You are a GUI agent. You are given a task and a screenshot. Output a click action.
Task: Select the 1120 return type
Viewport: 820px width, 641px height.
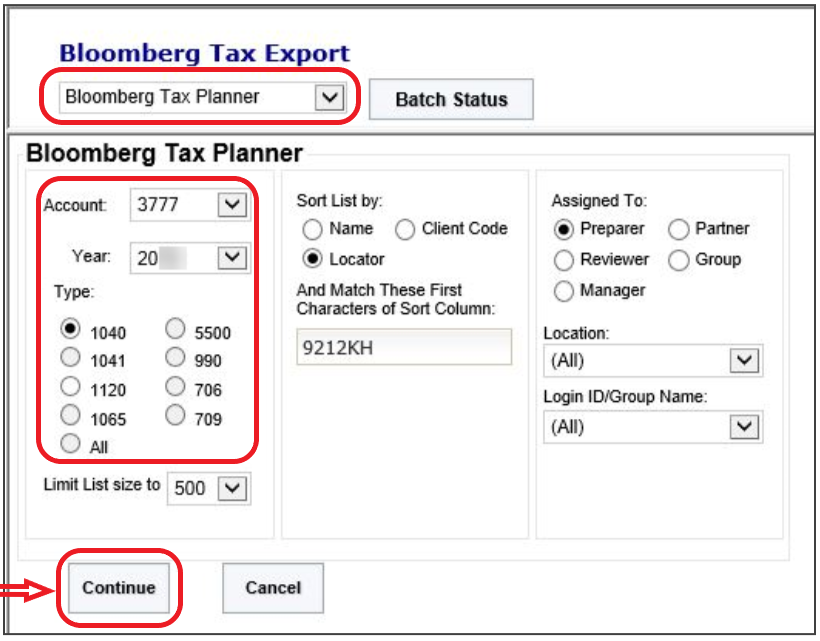pos(70,387)
